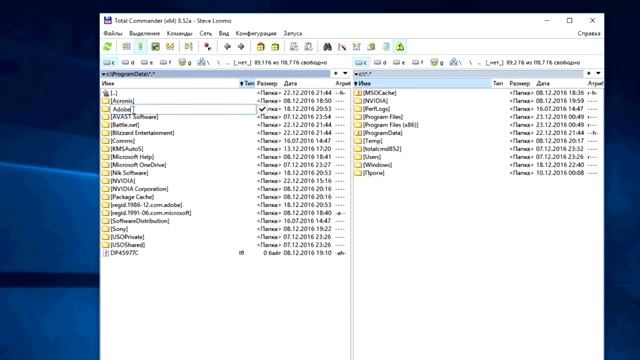The image size is (640, 360).
Task: Click the right panel c:\*.* path bar
Action: pyautogui.click(x=468, y=74)
